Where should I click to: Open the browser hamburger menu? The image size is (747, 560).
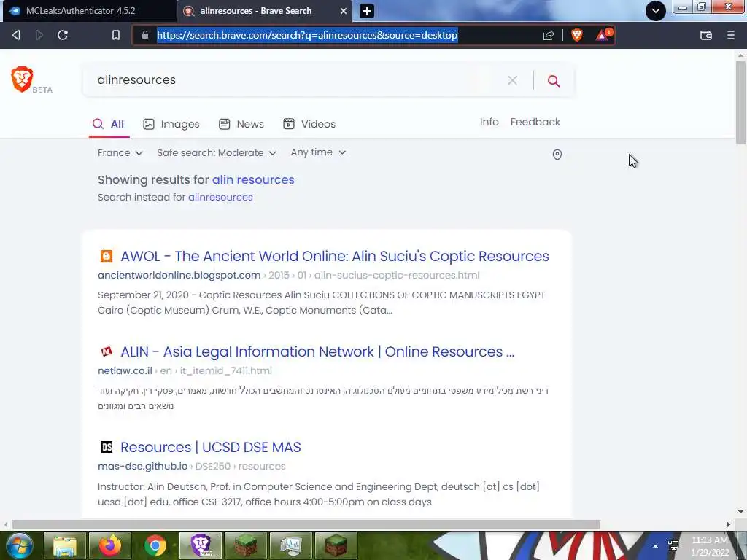click(x=730, y=35)
